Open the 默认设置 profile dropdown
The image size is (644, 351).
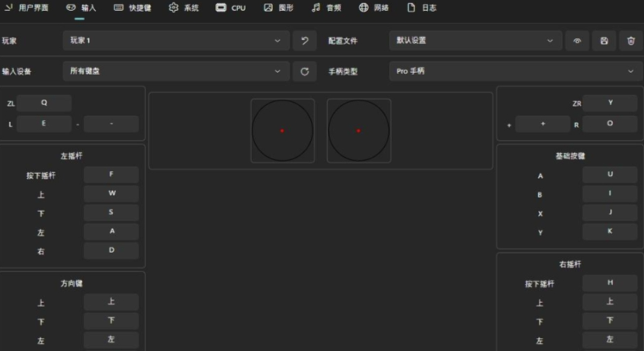475,41
